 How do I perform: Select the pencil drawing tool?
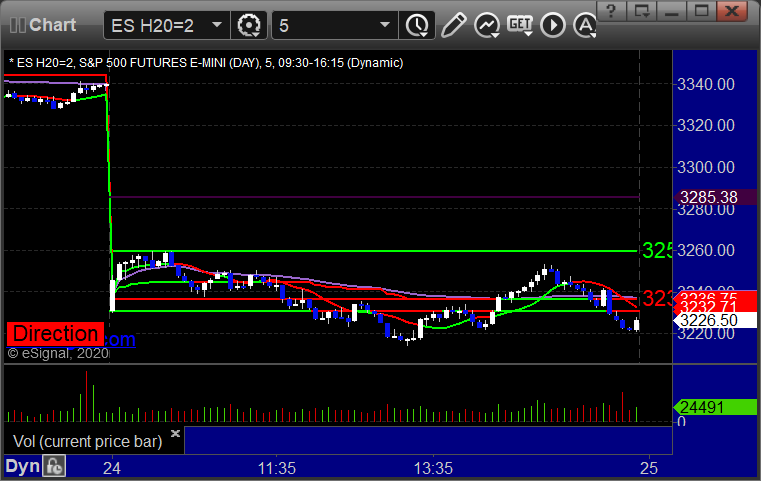453,23
